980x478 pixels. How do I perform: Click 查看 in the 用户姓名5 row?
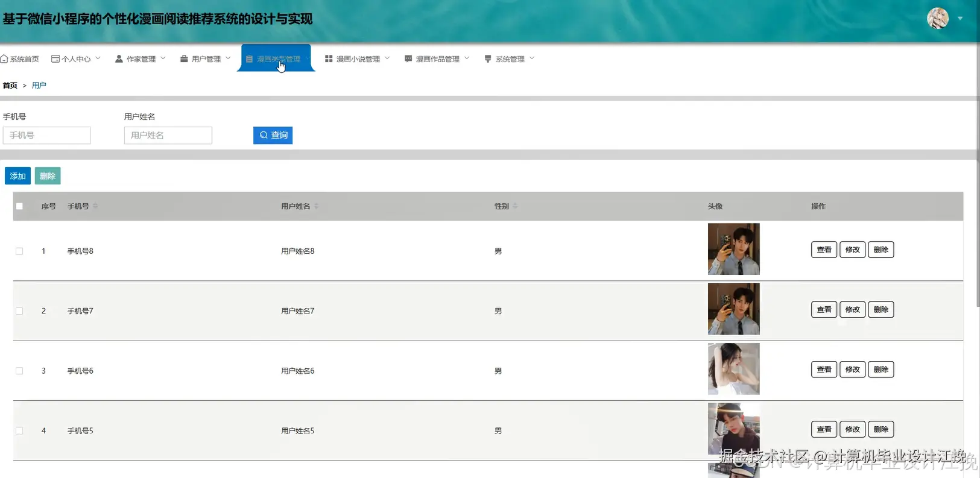tap(824, 429)
